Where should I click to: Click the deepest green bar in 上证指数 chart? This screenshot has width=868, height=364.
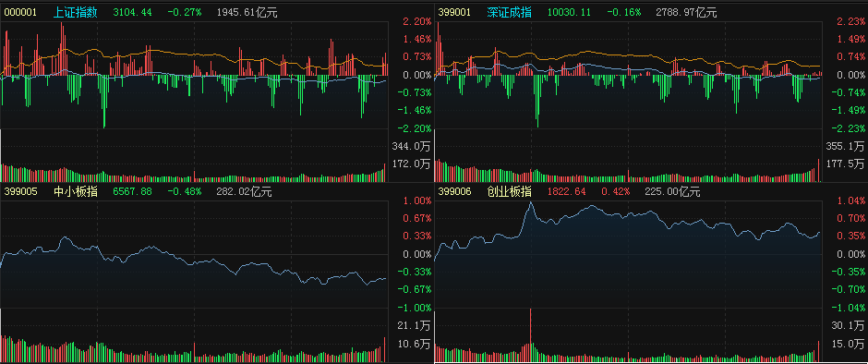click(x=104, y=102)
